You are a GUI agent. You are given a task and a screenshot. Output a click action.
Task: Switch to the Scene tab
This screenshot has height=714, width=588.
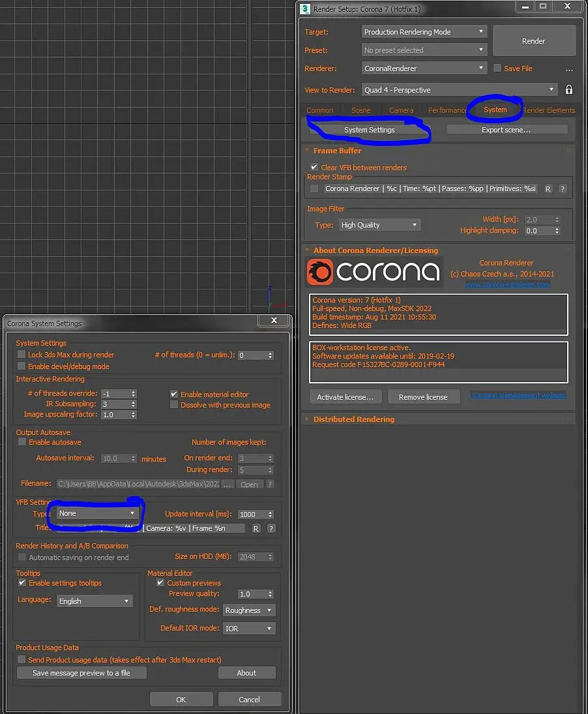point(360,110)
